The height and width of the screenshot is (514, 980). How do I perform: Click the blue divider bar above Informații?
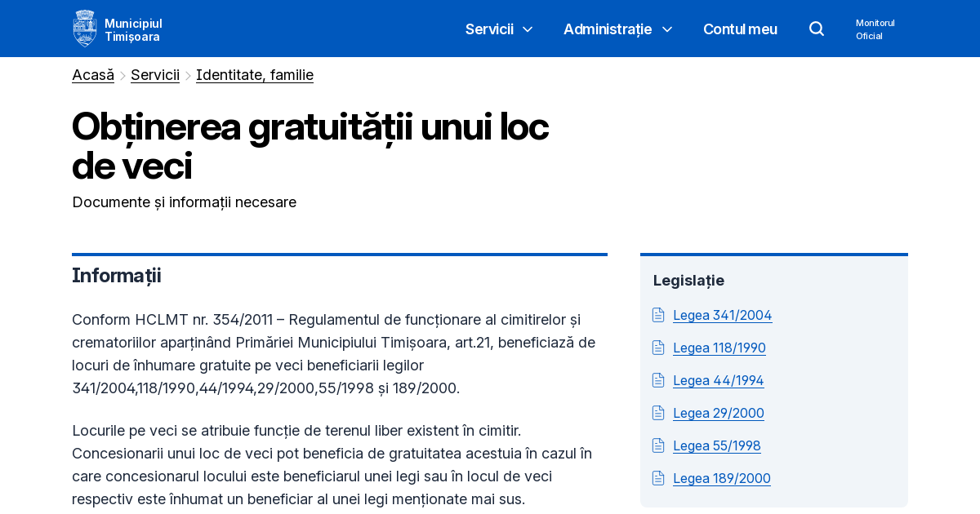[340, 254]
